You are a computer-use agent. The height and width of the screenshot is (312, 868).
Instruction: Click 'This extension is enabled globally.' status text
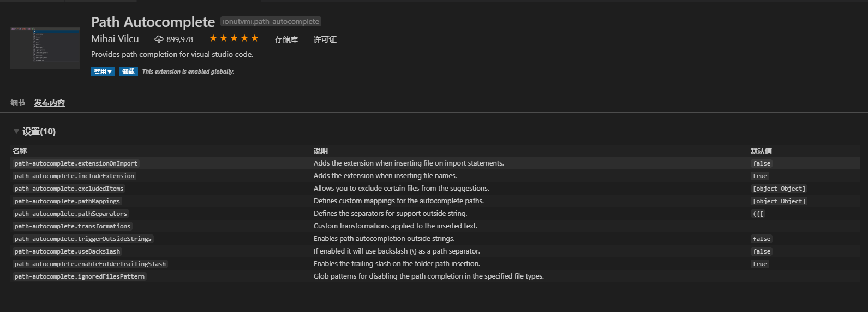point(188,72)
